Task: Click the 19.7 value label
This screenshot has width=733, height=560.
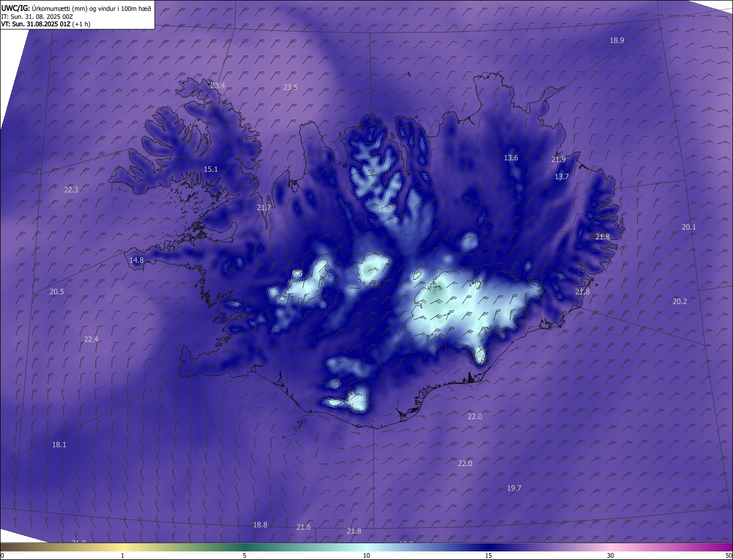Action: [x=514, y=488]
